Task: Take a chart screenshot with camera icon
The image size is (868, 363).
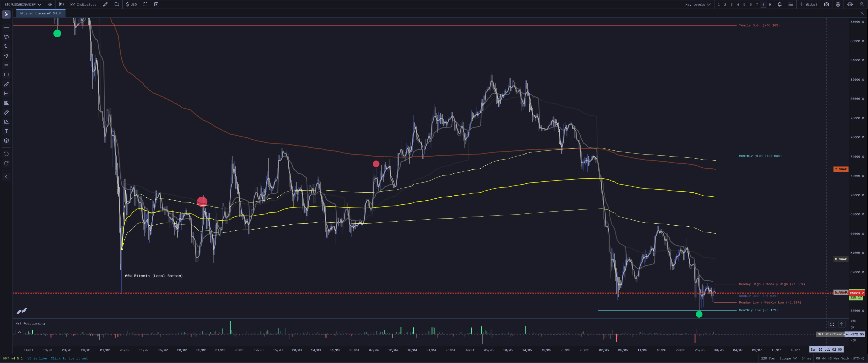Action: [826, 4]
